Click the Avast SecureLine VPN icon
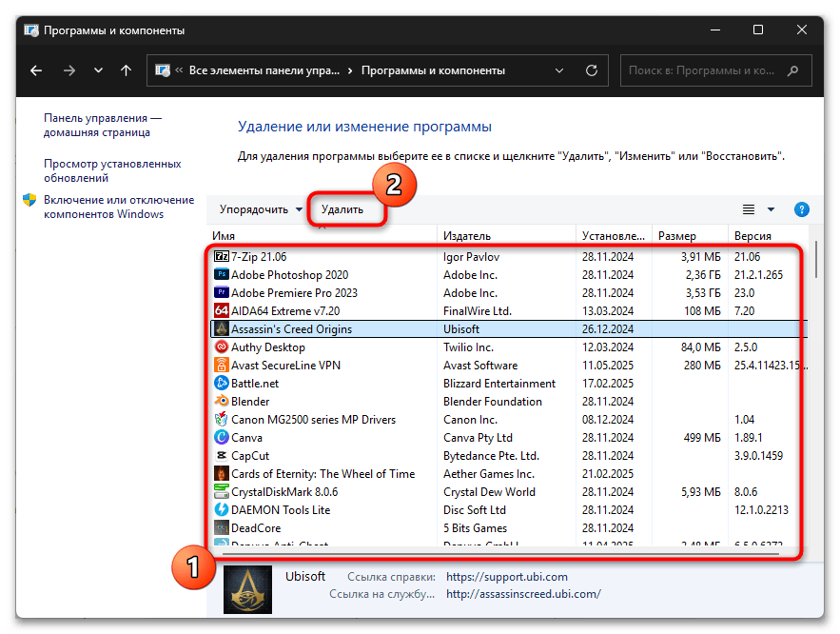Image resolution: width=840 pixels, height=634 pixels. coord(222,366)
